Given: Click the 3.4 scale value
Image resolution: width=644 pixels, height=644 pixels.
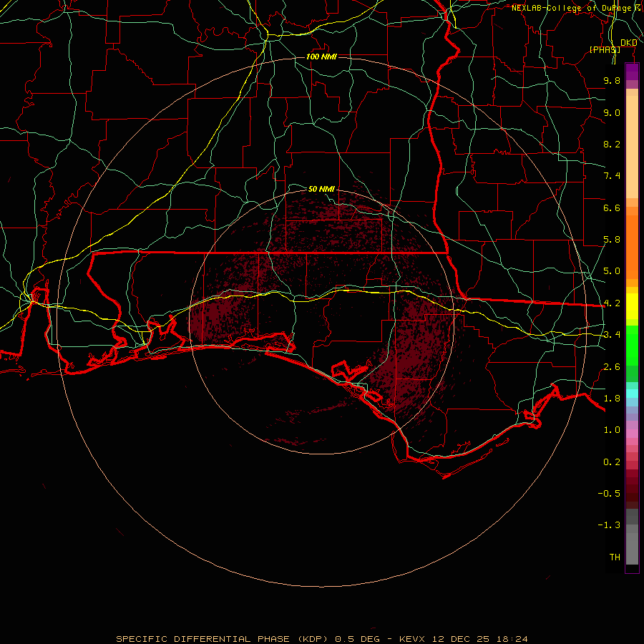Looking at the screenshot, I should pyautogui.click(x=612, y=335).
